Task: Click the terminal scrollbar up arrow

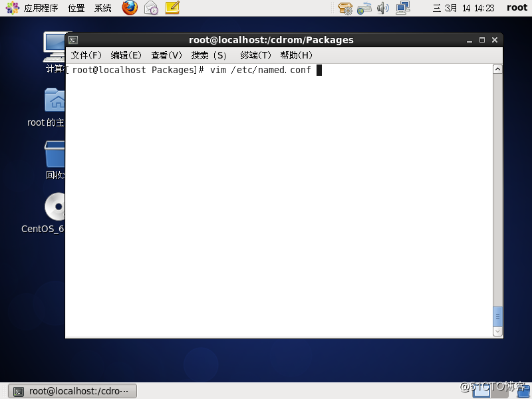Action: 497,69
